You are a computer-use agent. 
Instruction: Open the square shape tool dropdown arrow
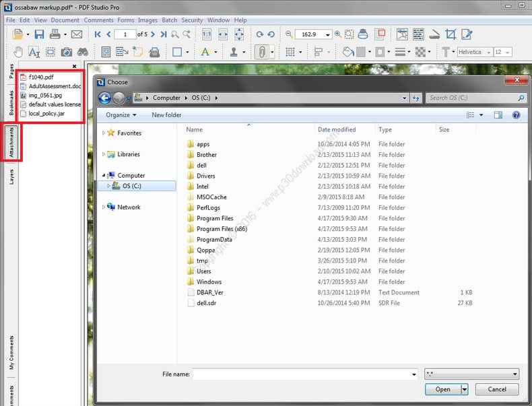187,53
